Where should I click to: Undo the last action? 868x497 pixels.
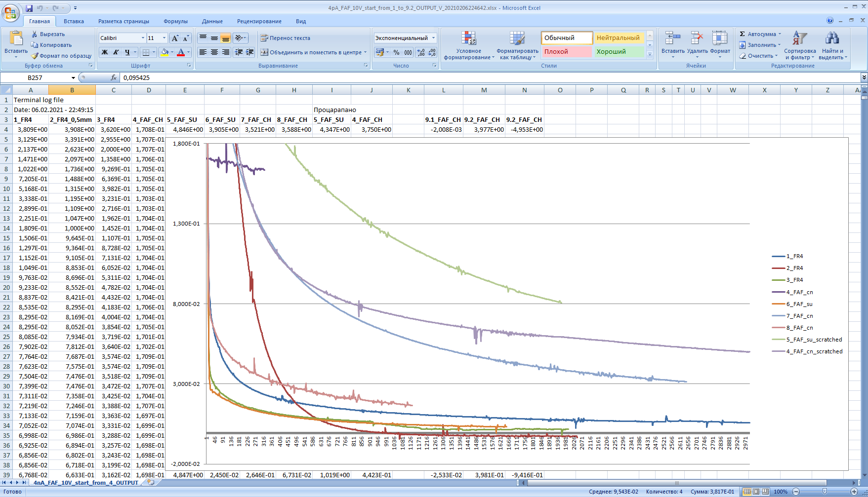[x=40, y=8]
